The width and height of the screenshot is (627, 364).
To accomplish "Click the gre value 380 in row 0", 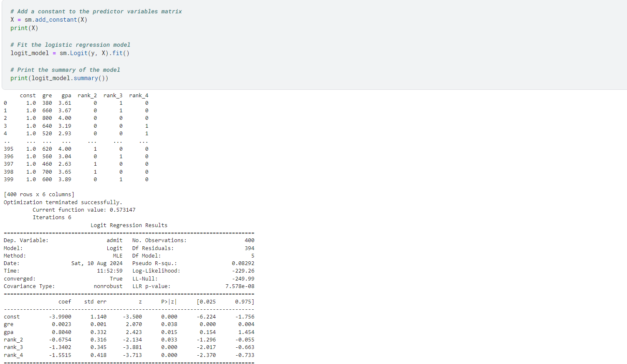I will coord(47,103).
